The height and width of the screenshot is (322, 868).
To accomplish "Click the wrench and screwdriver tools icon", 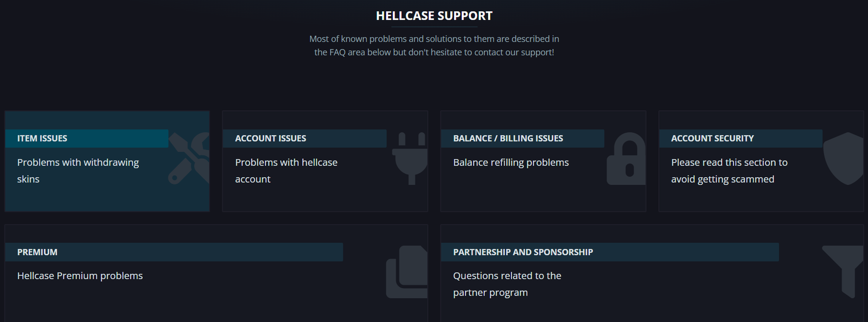I will tap(188, 158).
